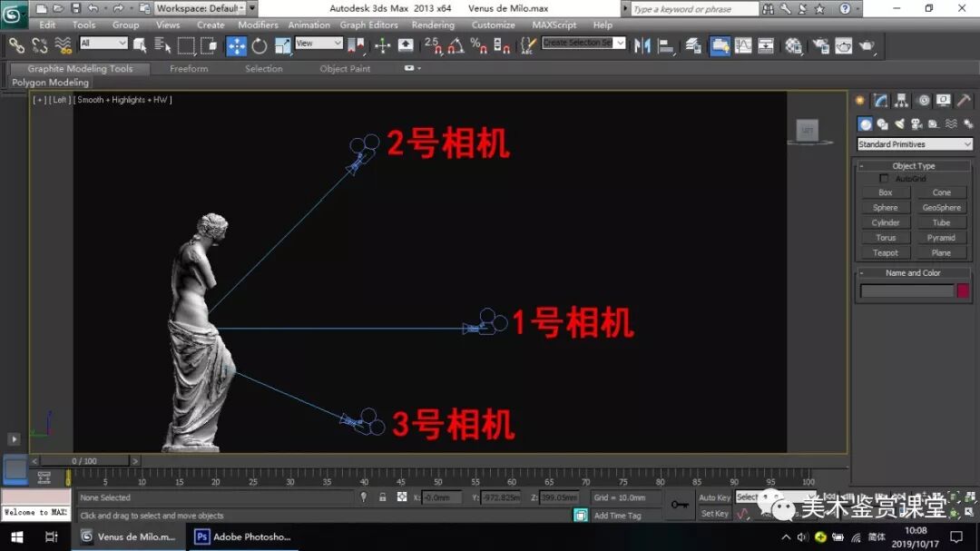Open Adobe Photoshop from the taskbar

pos(242,536)
